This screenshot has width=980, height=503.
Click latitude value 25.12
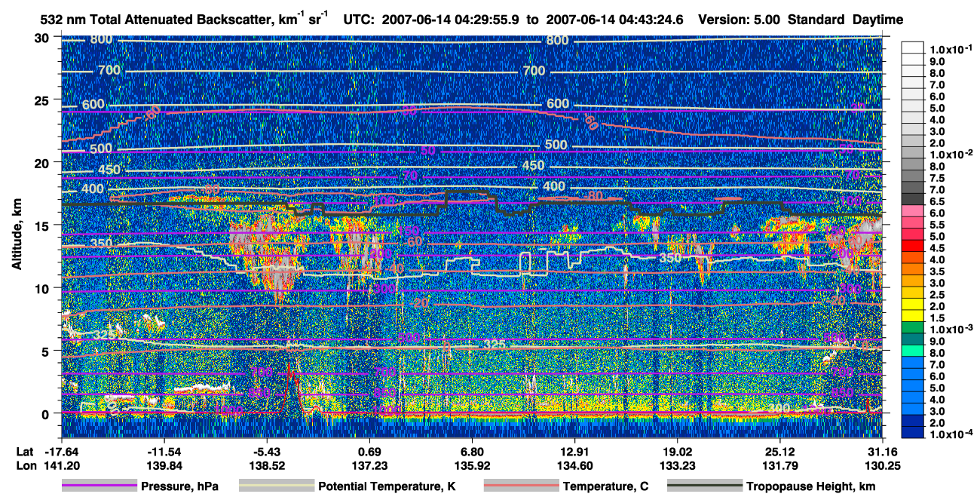779,451
